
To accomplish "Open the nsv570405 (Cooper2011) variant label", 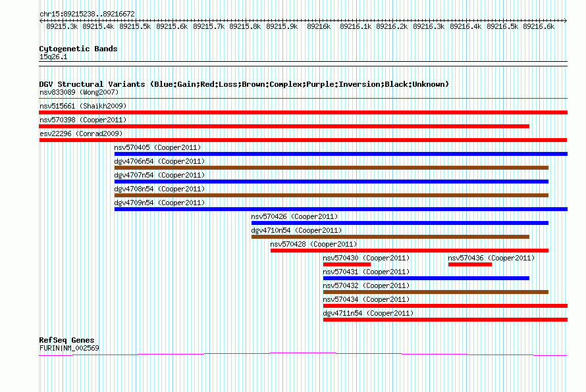I will pos(157,147).
